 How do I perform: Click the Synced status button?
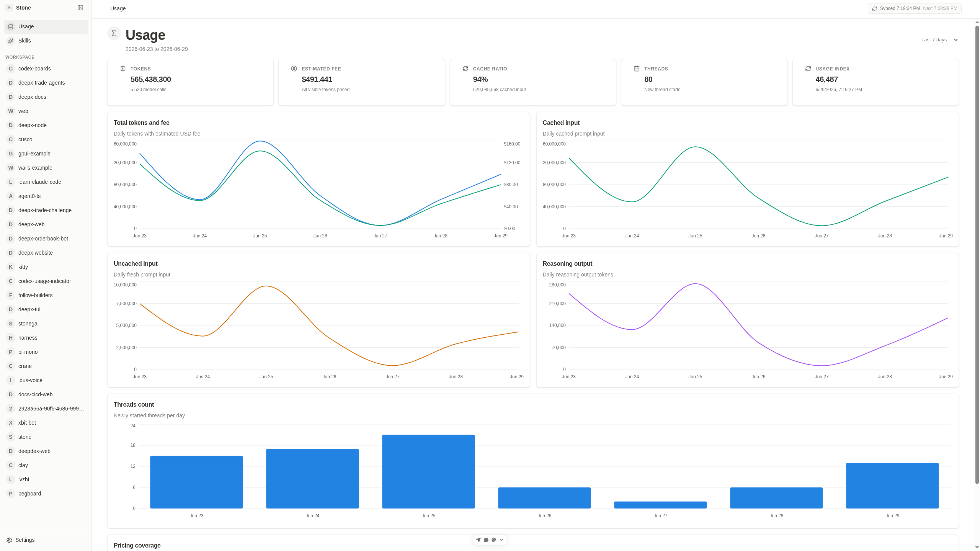click(x=915, y=8)
